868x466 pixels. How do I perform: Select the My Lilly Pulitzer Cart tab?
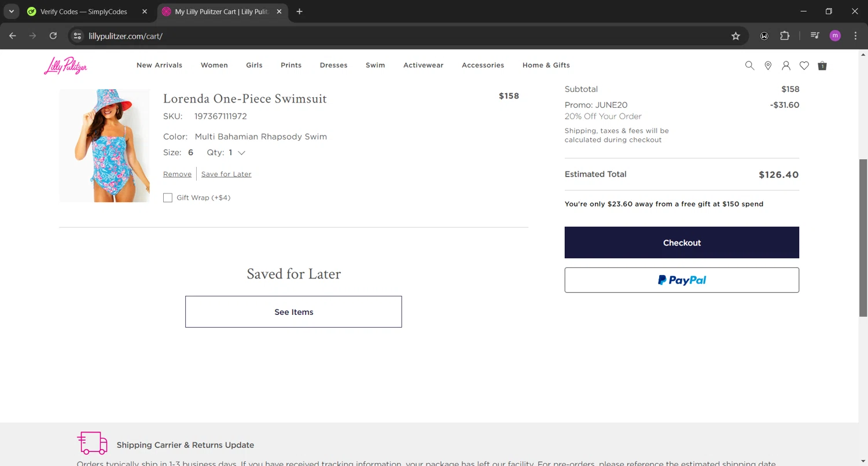click(x=223, y=12)
